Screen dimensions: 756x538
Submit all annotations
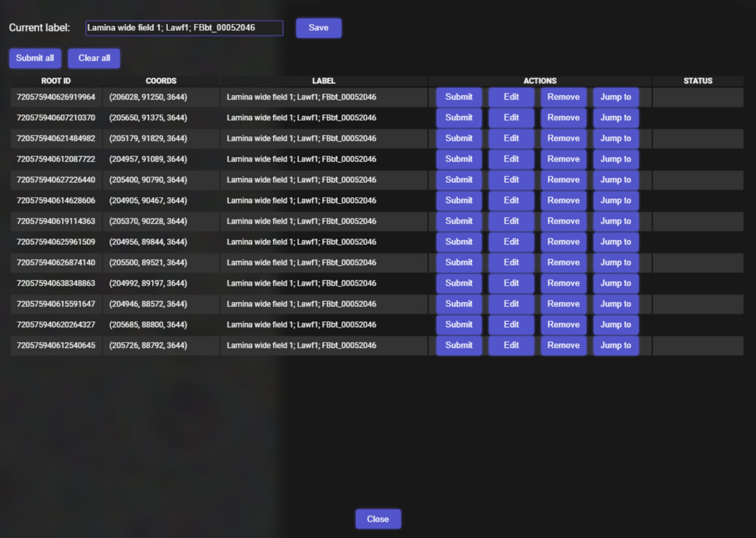point(35,58)
